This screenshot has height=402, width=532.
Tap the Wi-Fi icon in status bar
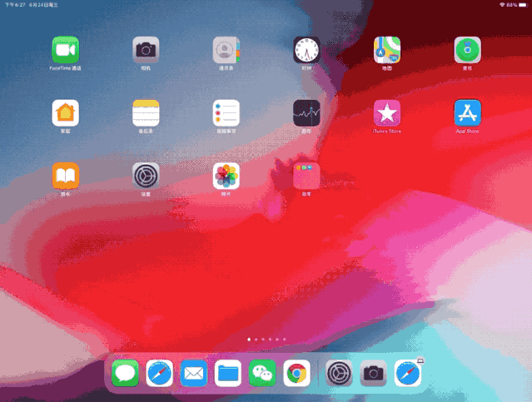tap(502, 5)
